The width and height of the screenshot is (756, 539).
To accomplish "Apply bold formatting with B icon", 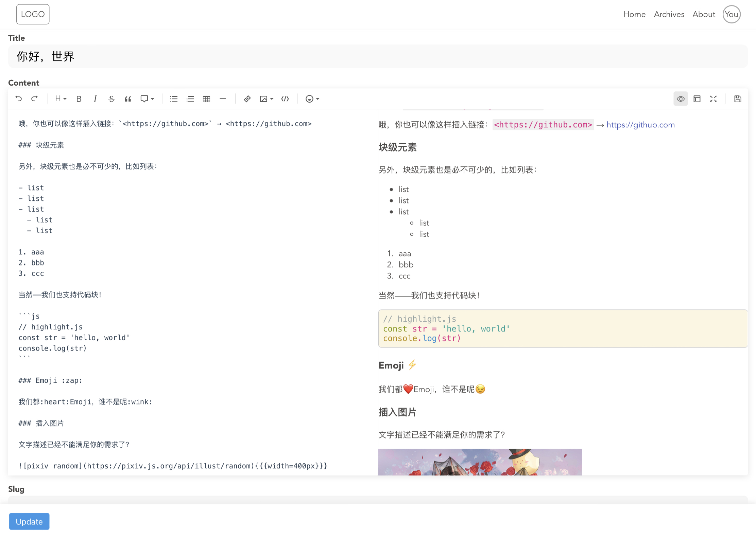I will click(79, 99).
